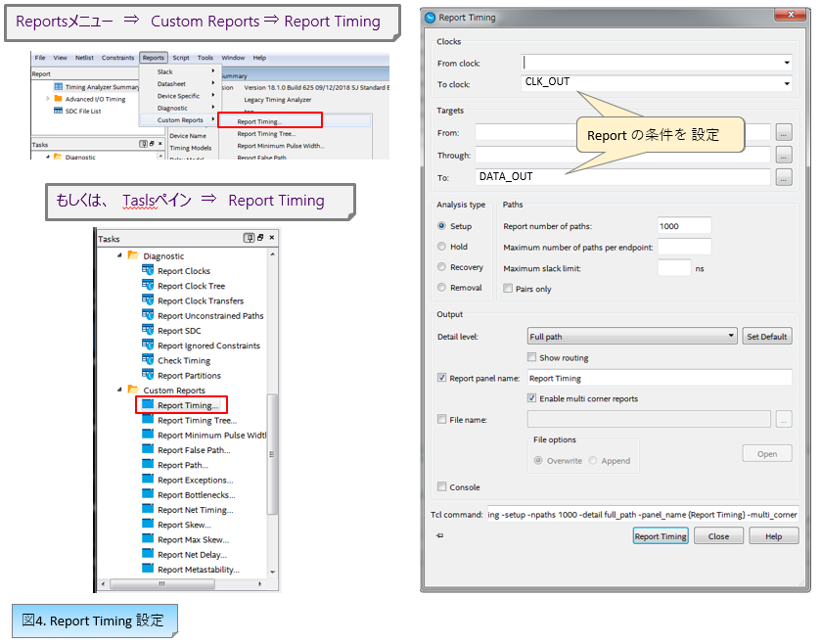This screenshot has height=644, width=821.
Task: Open the Reports menu
Action: 153,58
